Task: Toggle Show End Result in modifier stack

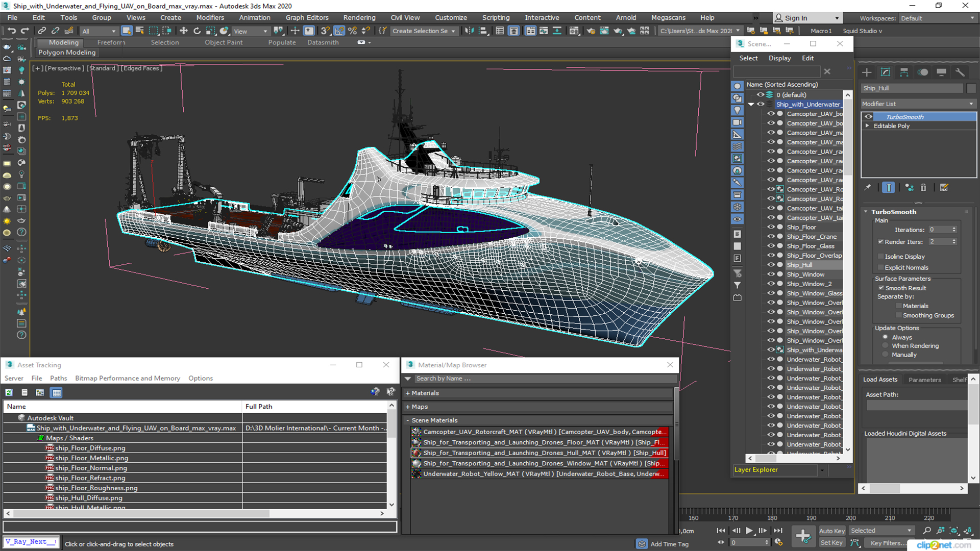Action: pos(888,188)
